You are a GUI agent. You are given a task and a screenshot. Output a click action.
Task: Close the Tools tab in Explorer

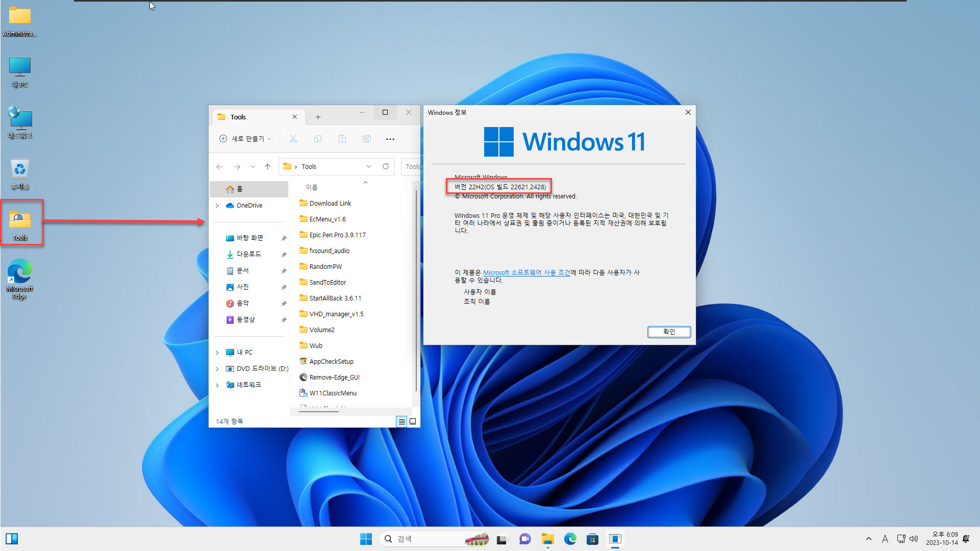click(x=294, y=117)
